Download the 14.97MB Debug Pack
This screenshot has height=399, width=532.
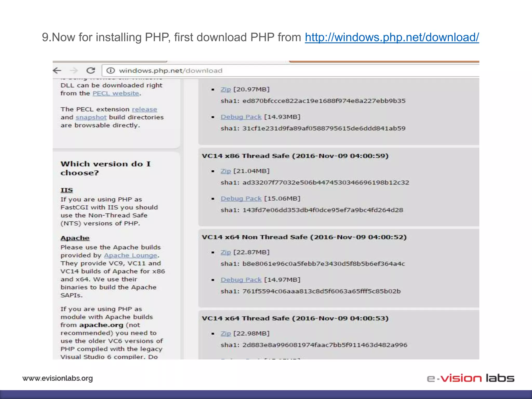pos(241,280)
